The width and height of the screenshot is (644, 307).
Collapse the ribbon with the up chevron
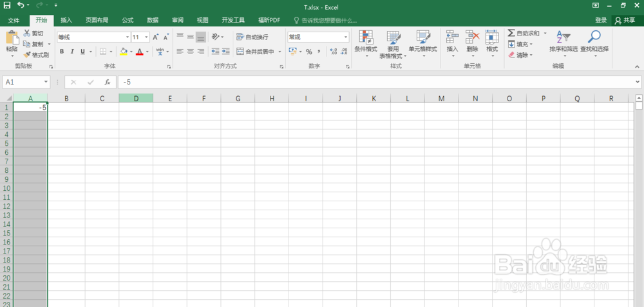click(637, 66)
